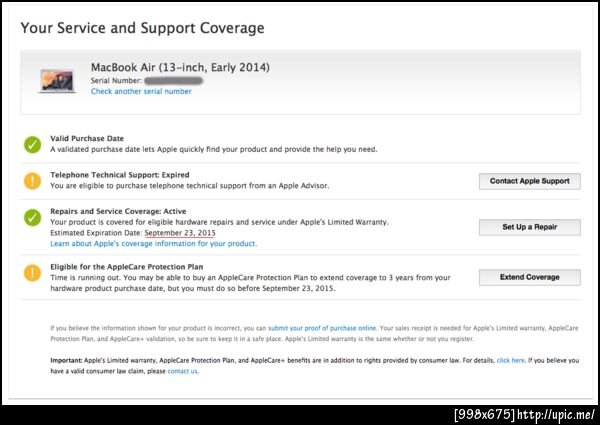Click the 'MacBook Air (13-inch, Early 2014)' title
The image size is (600, 425).
(180, 67)
